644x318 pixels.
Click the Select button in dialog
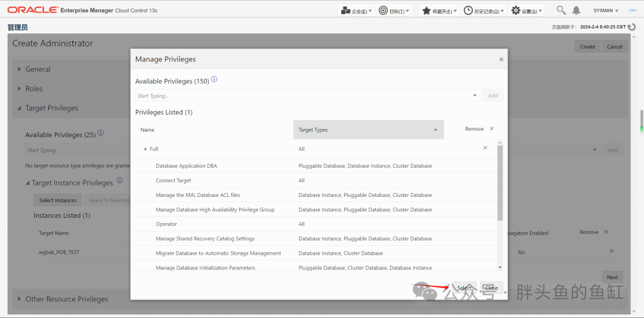[x=464, y=288]
